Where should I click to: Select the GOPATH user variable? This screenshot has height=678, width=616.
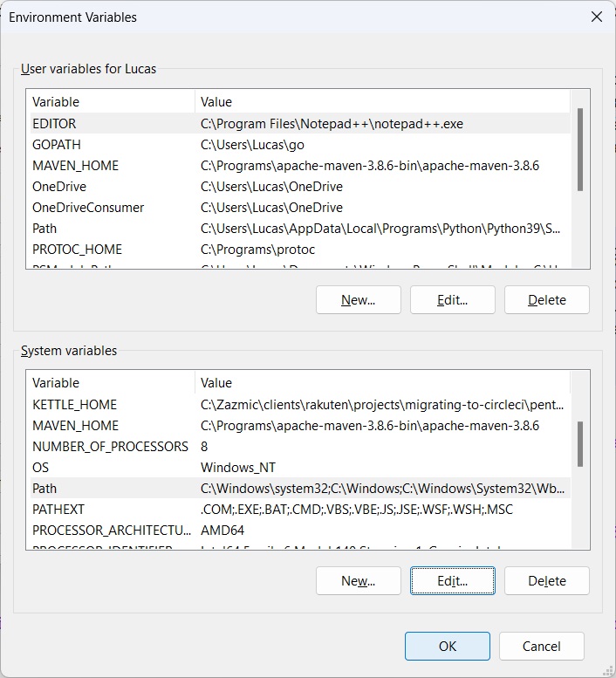[57, 145]
